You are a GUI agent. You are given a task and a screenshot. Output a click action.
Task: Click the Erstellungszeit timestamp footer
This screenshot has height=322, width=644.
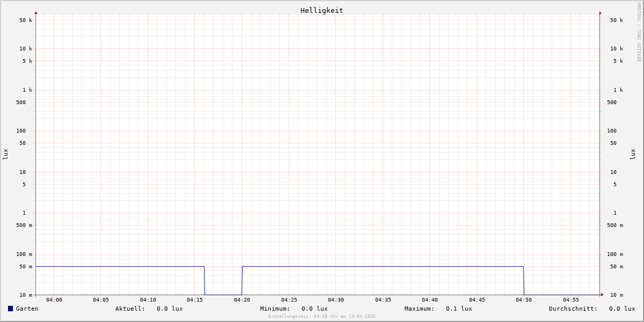322,316
